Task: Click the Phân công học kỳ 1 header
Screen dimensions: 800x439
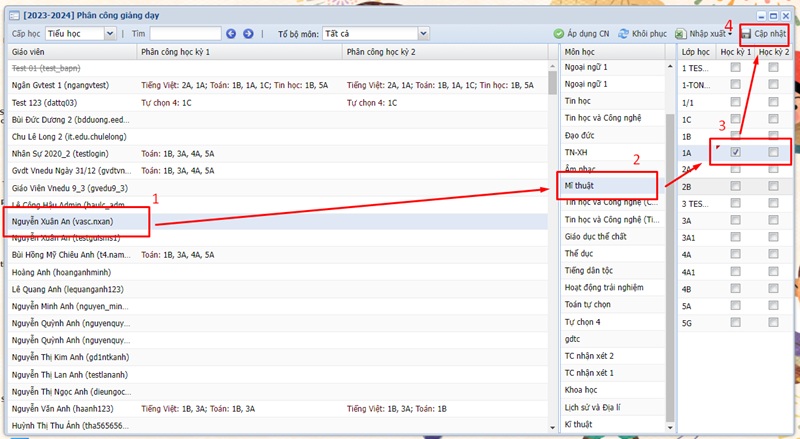Action: 240,52
